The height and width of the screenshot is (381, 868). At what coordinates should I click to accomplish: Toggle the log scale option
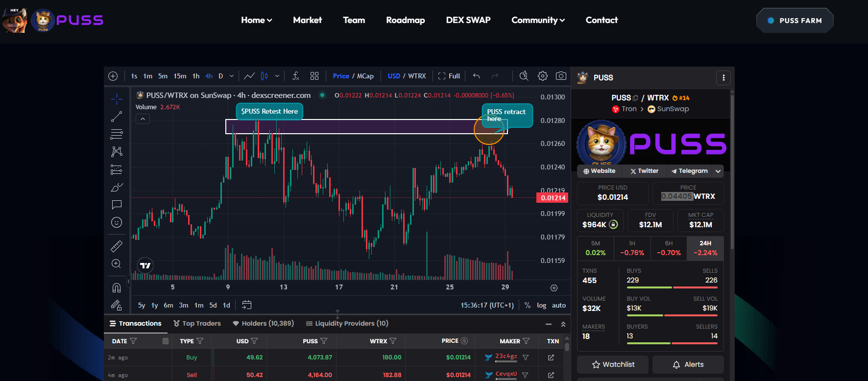[541, 305]
